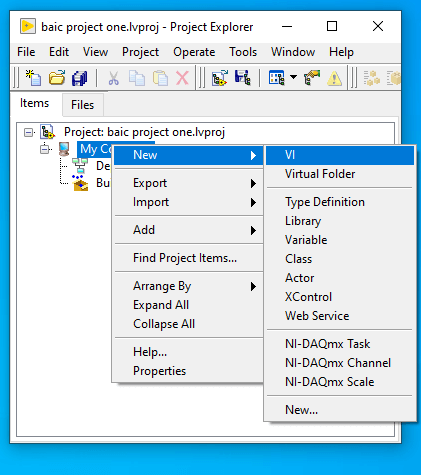Click the Open Project folder icon
Image resolution: width=421 pixels, height=475 pixels.
coord(57,78)
